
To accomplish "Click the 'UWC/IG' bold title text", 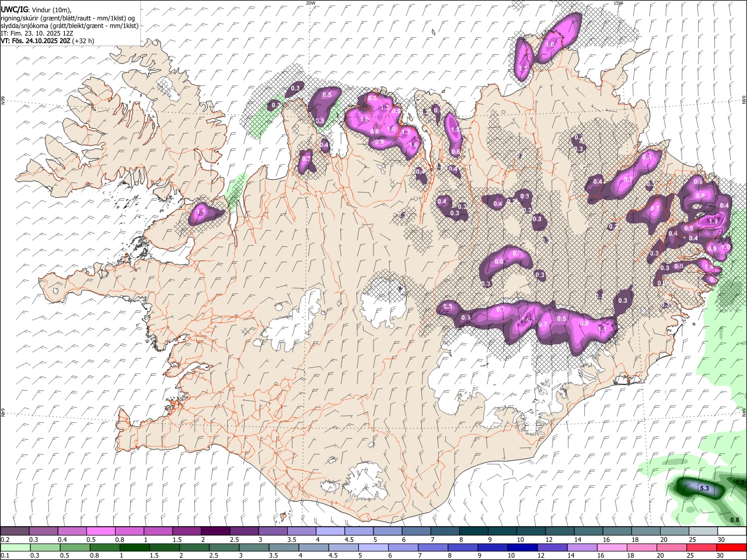I will (13, 10).
